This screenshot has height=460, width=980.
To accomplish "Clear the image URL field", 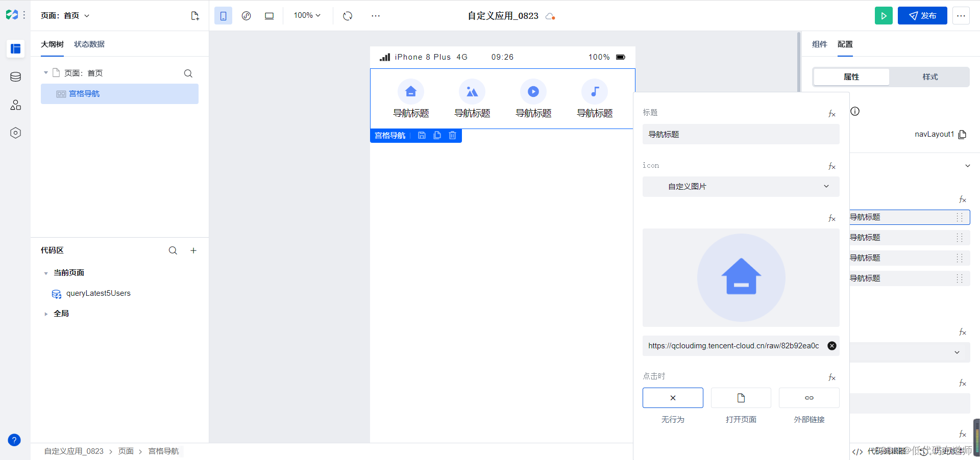I will point(832,346).
